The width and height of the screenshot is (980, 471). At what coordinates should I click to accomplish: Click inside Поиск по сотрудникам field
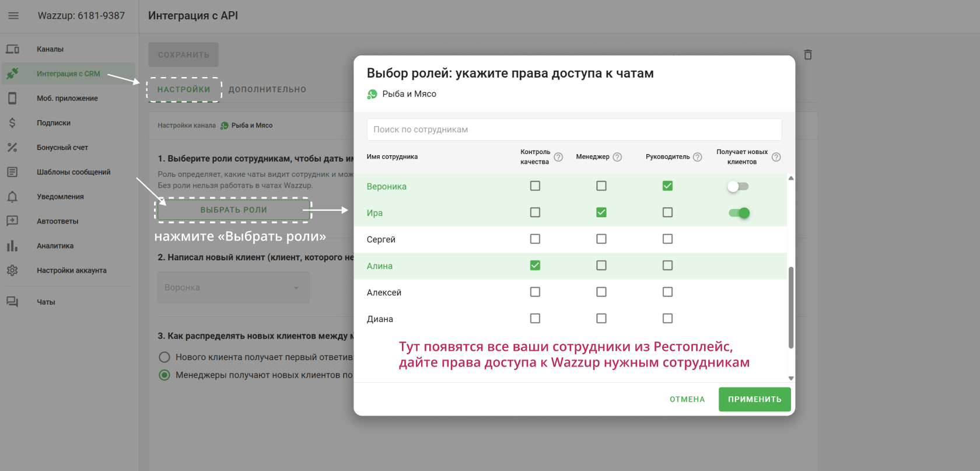click(x=574, y=130)
